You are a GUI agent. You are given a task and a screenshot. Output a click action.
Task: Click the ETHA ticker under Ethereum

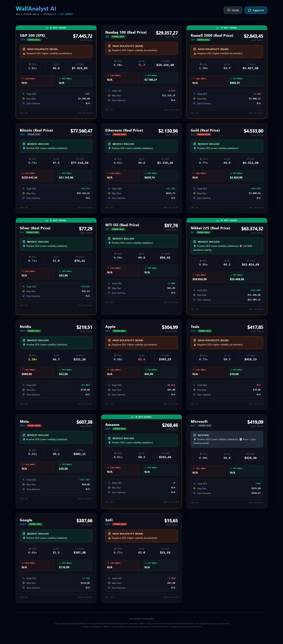[x=108, y=134]
